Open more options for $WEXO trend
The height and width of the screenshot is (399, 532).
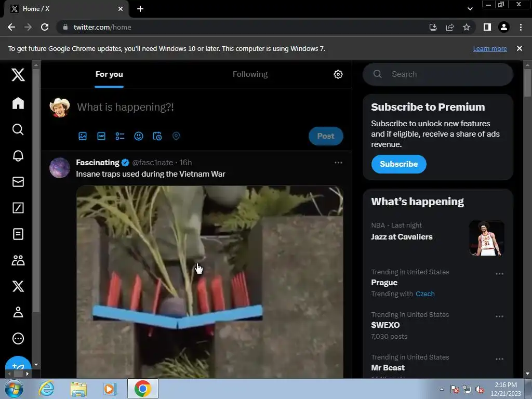point(499,316)
